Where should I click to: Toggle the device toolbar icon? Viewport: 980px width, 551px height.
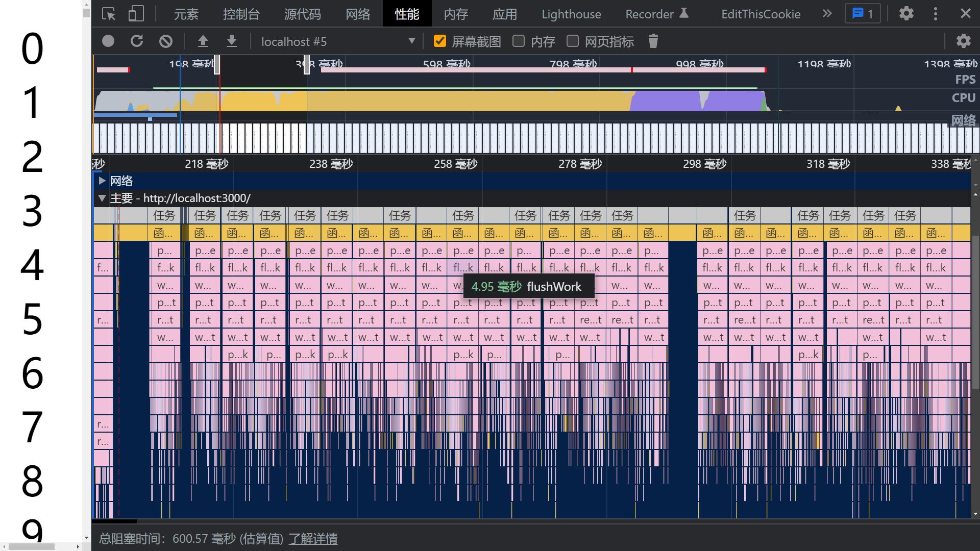(136, 14)
